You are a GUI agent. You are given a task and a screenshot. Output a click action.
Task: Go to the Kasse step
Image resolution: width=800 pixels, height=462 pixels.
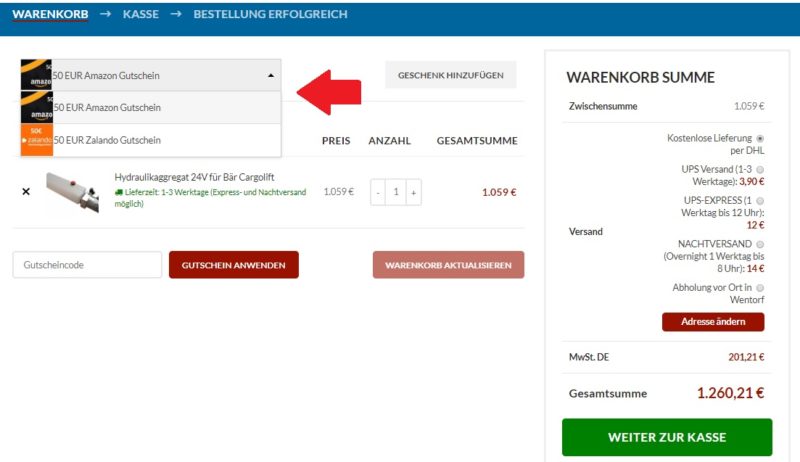[x=141, y=14]
